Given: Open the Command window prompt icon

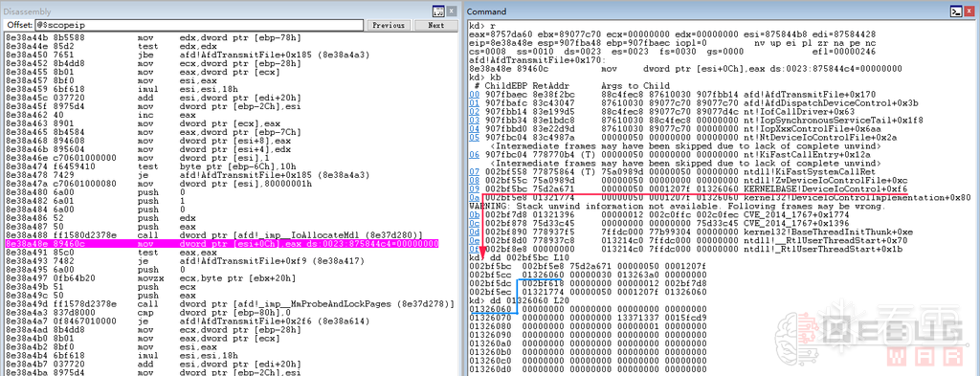Looking at the screenshot, I should (956, 11).
